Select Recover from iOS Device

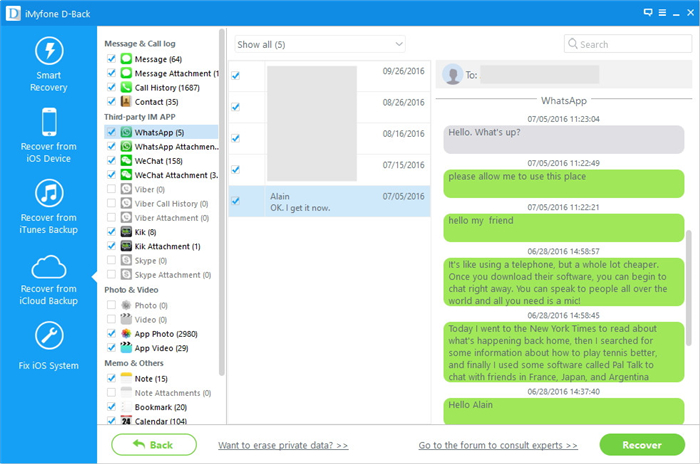pyautogui.click(x=49, y=135)
